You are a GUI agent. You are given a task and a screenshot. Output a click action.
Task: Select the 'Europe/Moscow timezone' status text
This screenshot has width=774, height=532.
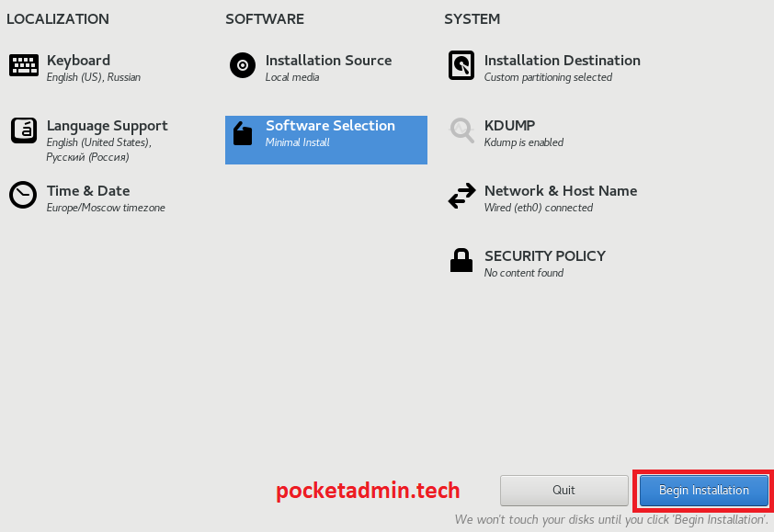pyautogui.click(x=106, y=209)
